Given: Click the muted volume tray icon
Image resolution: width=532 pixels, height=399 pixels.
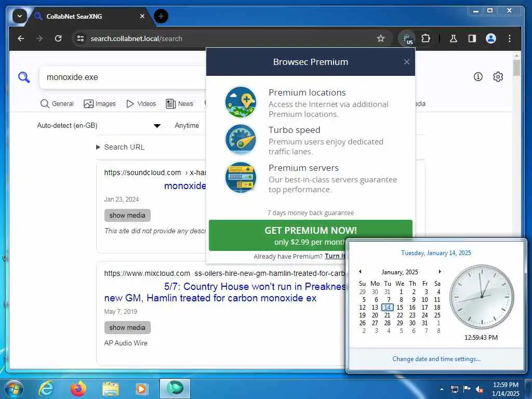Looking at the screenshot, I should [479, 390].
